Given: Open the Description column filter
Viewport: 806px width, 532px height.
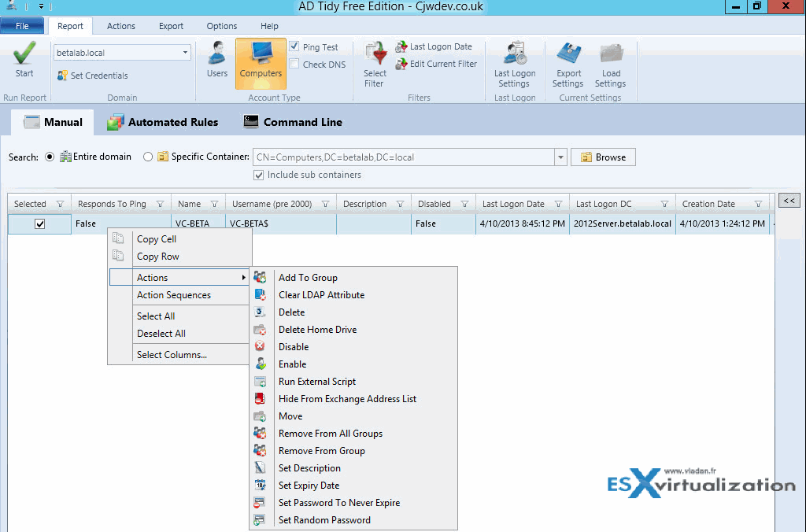Looking at the screenshot, I should coord(400,204).
